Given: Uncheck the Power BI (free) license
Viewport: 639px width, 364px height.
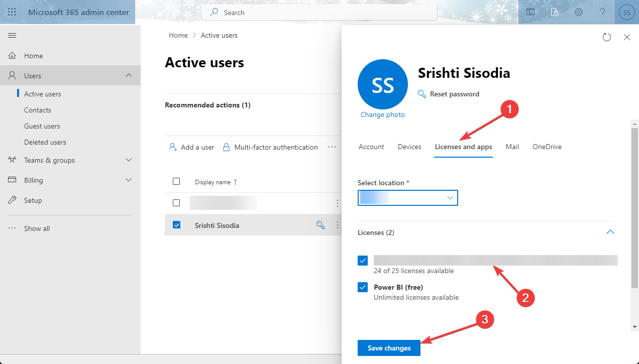Looking at the screenshot, I should tap(363, 287).
